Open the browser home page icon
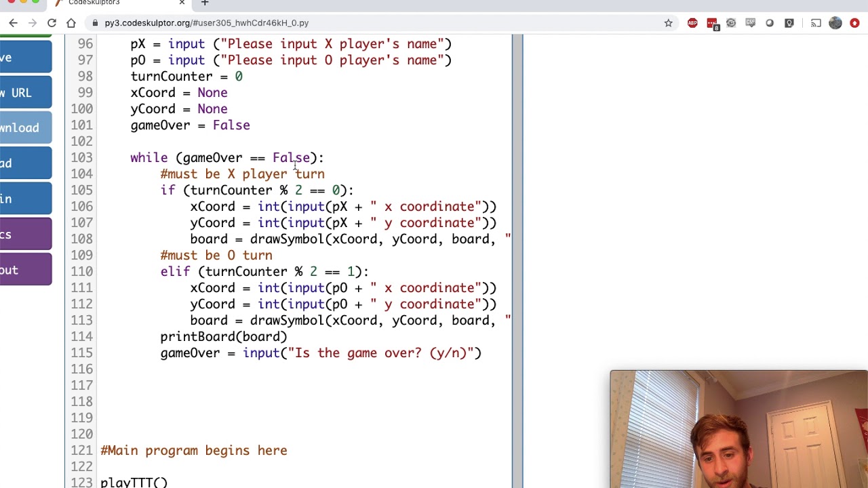The width and height of the screenshot is (868, 488). click(x=71, y=23)
